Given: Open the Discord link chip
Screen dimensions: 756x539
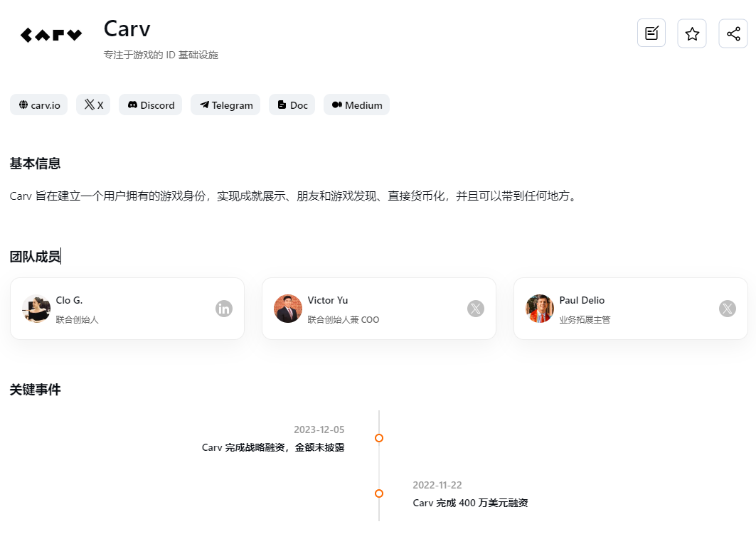Looking at the screenshot, I should click(151, 105).
